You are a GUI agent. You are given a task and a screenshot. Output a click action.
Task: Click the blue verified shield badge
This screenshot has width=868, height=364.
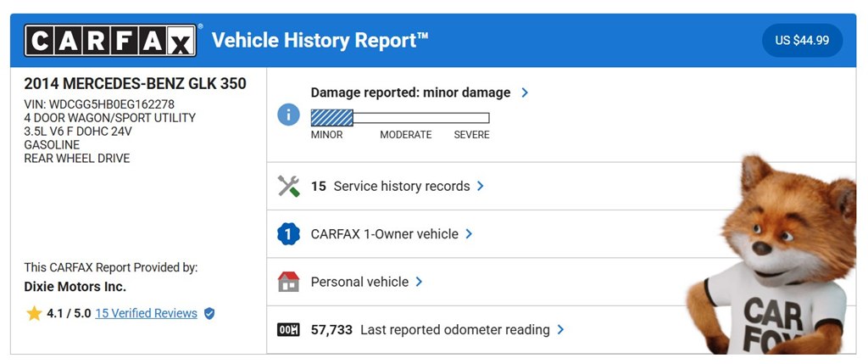[x=209, y=314]
